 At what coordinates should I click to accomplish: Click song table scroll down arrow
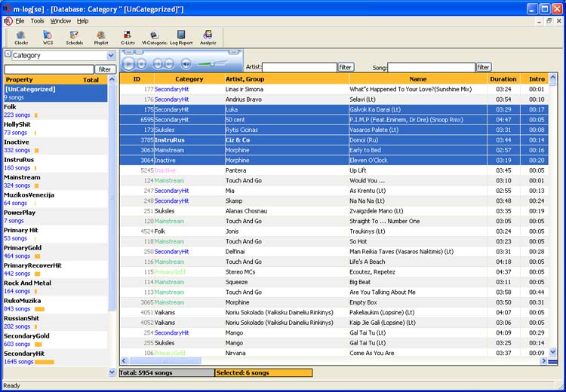click(x=552, y=351)
